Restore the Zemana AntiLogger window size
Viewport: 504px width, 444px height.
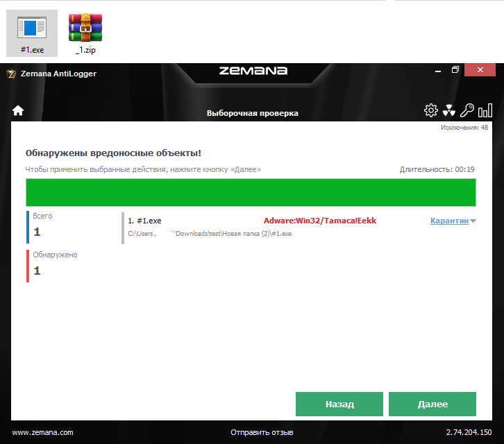tap(455, 69)
